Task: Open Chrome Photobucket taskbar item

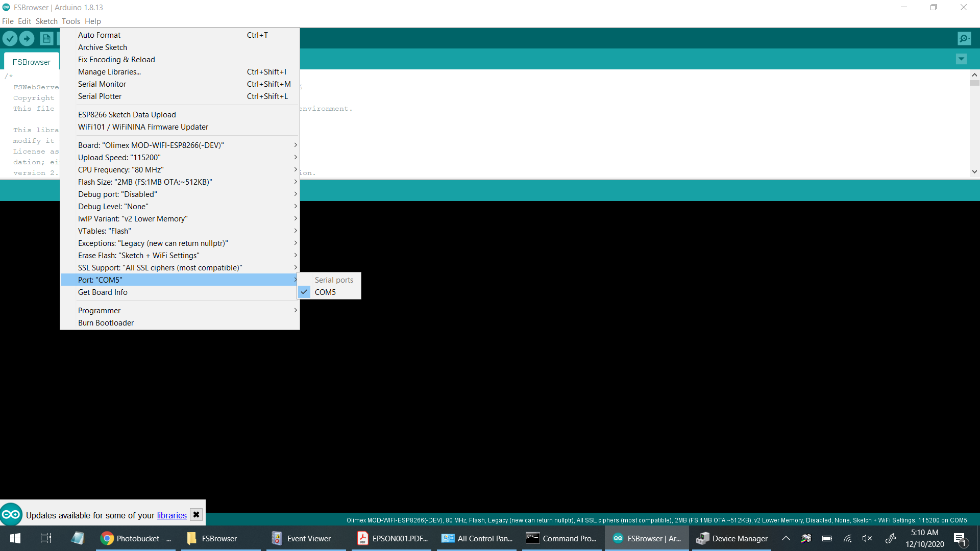Action: [x=136, y=538]
